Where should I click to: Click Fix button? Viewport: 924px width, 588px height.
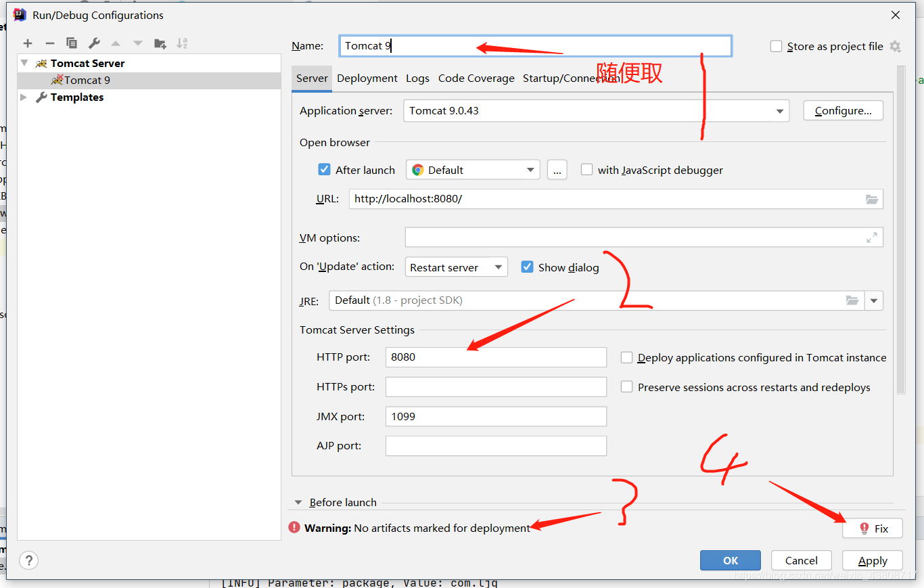[x=873, y=528]
